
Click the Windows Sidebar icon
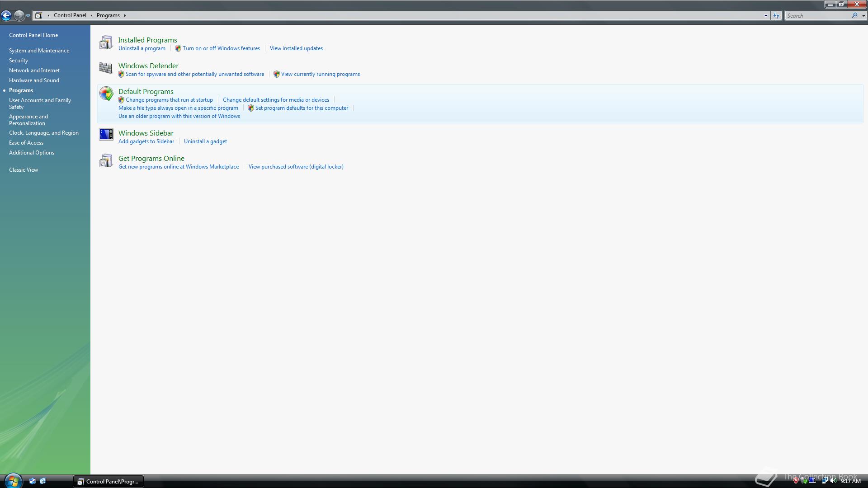pyautogui.click(x=106, y=135)
